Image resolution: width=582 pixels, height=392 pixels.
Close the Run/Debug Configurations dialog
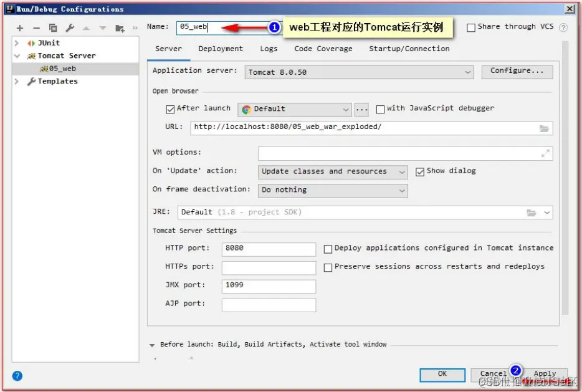[570, 9]
